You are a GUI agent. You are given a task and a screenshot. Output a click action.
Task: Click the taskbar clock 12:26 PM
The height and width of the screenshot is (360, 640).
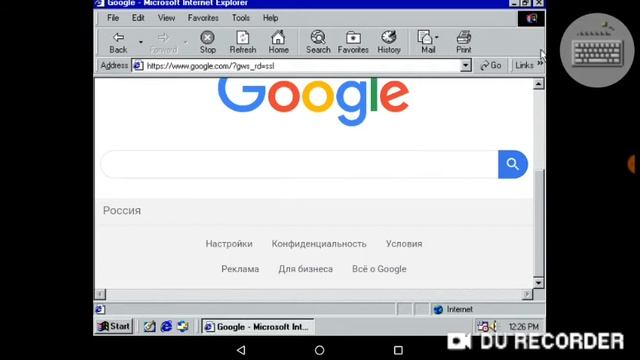point(524,327)
